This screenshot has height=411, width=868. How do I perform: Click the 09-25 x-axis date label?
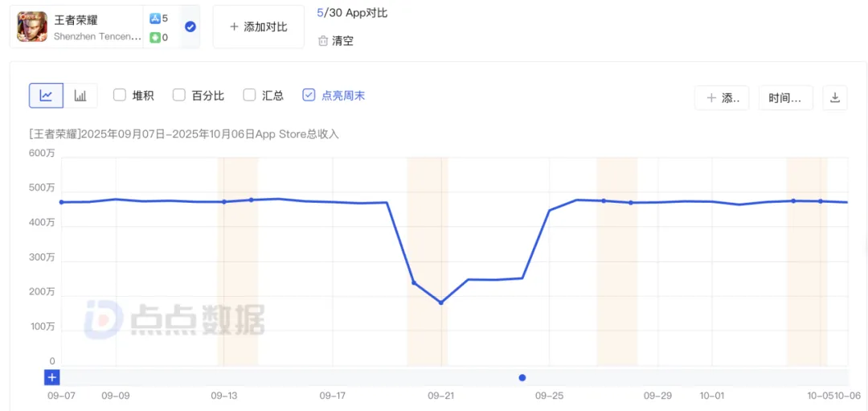coord(549,396)
